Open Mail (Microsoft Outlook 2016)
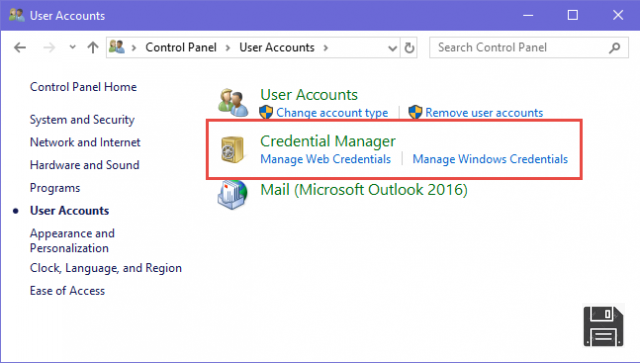640x363 pixels. (x=364, y=190)
